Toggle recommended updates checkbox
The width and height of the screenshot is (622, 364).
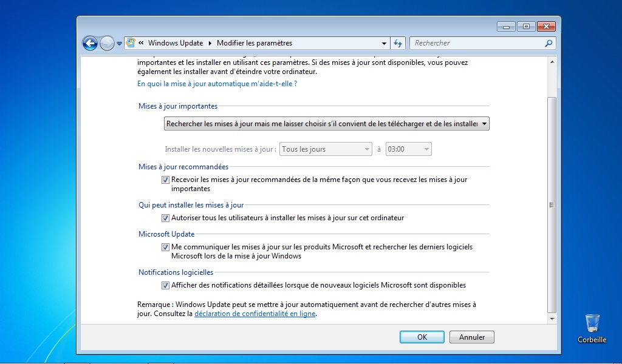[165, 180]
